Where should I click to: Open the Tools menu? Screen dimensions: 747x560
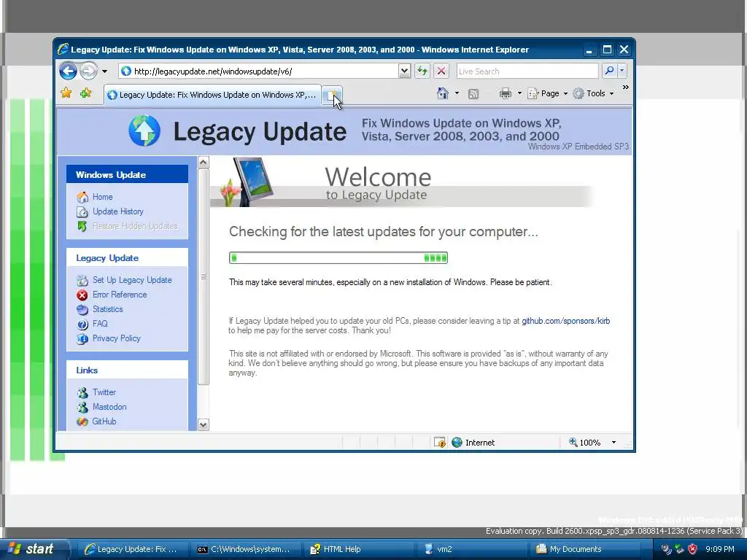[593, 93]
